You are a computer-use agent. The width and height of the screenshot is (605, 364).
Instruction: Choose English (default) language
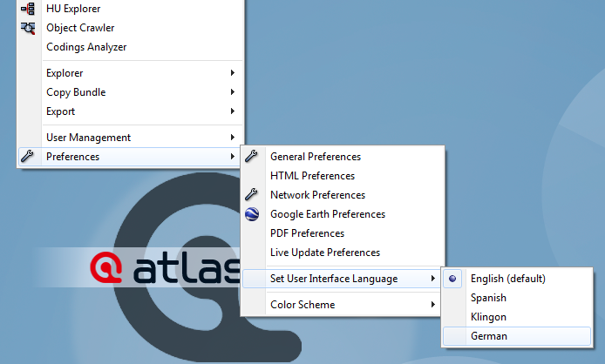click(x=517, y=279)
